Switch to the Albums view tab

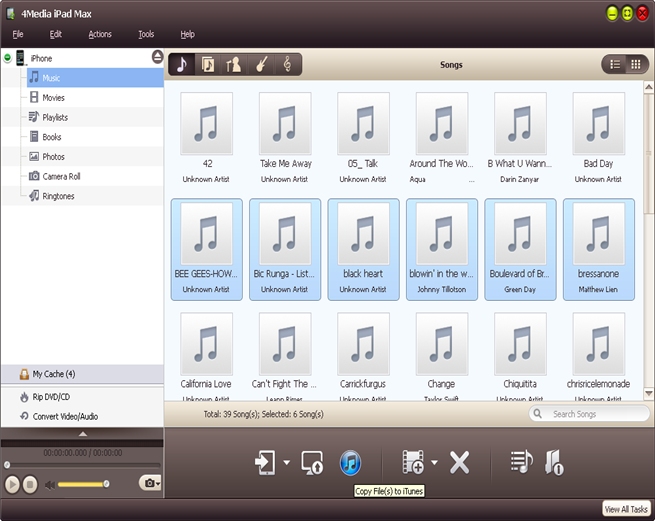pyautogui.click(x=208, y=65)
